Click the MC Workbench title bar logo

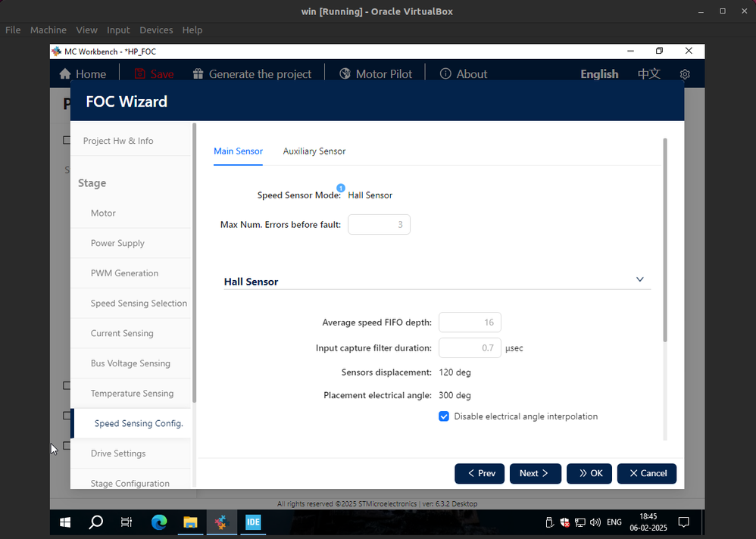(57, 51)
